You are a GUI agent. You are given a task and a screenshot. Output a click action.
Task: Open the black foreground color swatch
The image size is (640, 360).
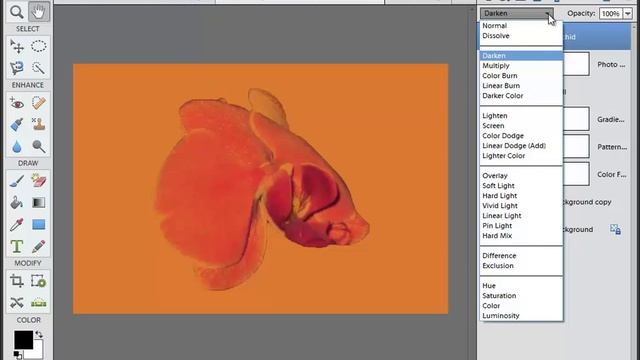coord(23,340)
